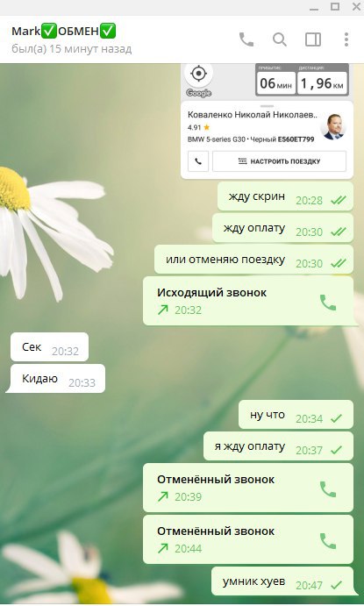
Task: Call back from Исходящий звонок 20:32 phone icon
Action: [x=328, y=303]
